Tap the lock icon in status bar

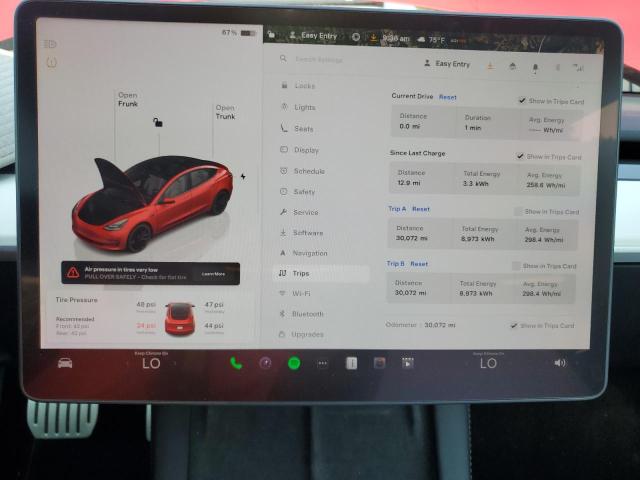click(x=271, y=35)
